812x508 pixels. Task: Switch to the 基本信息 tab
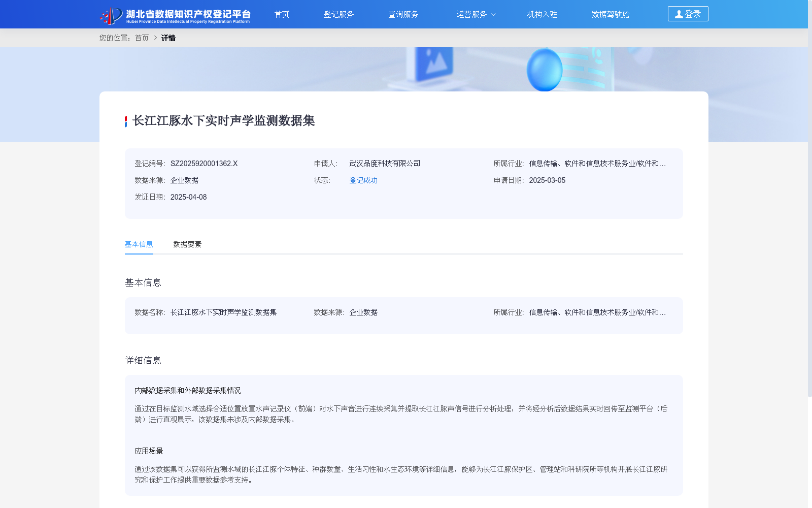click(139, 244)
